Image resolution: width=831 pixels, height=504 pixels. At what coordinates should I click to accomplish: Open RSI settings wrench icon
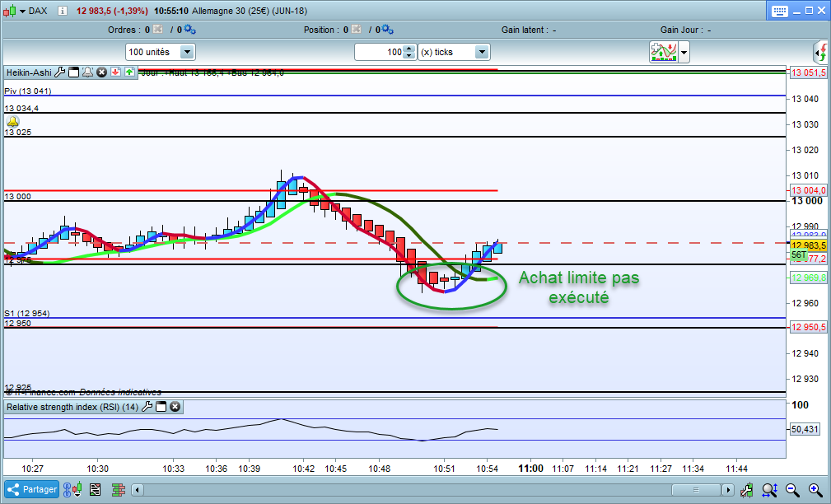pyautogui.click(x=147, y=407)
